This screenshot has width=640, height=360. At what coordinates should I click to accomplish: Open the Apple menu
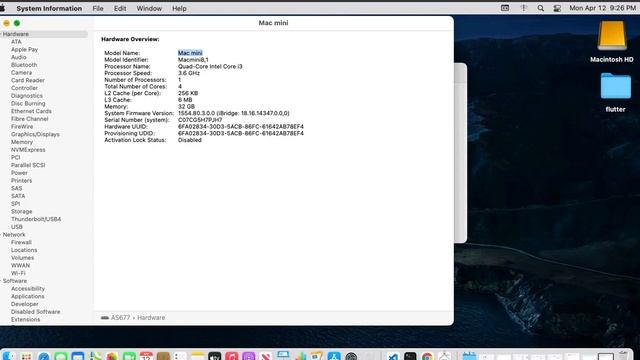click(x=2, y=8)
